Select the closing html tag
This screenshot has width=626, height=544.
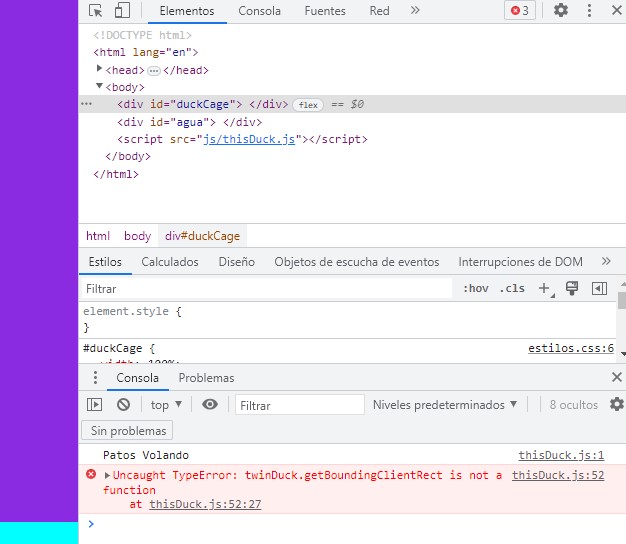(x=116, y=174)
